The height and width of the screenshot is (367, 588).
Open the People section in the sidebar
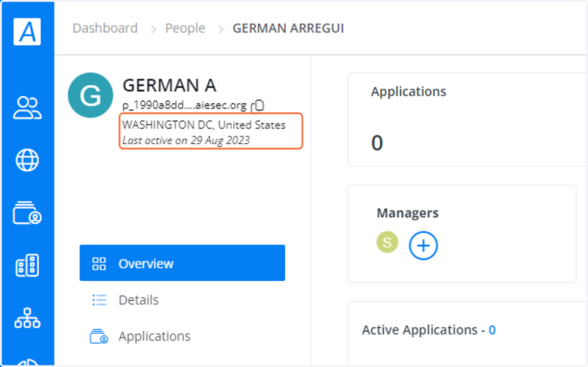click(x=27, y=107)
